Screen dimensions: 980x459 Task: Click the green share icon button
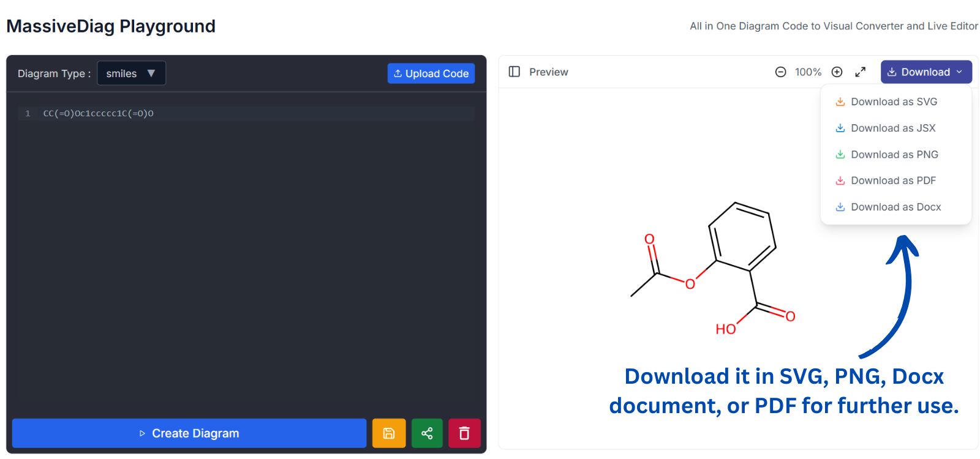point(427,433)
